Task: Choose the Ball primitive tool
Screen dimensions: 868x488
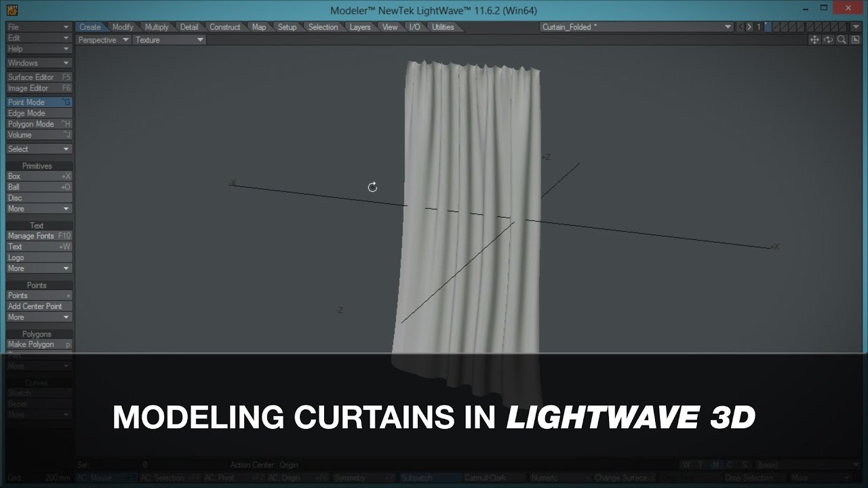Action: [x=39, y=187]
